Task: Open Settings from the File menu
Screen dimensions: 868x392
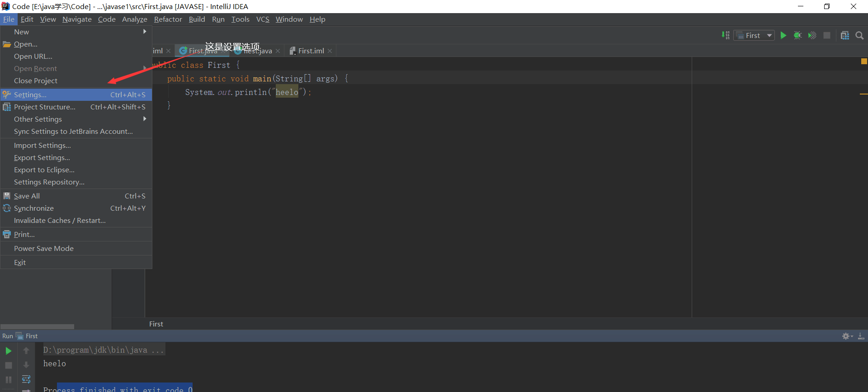Action: (x=76, y=94)
